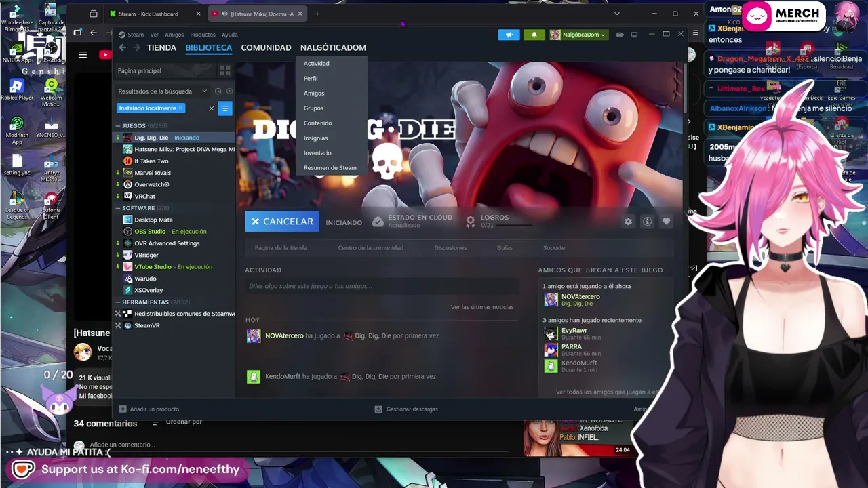Clear the library search filters
This screenshot has width=868, height=488.
211,108
